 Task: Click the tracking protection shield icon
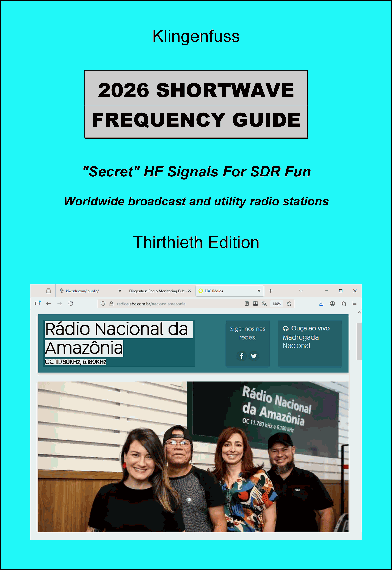(x=103, y=304)
